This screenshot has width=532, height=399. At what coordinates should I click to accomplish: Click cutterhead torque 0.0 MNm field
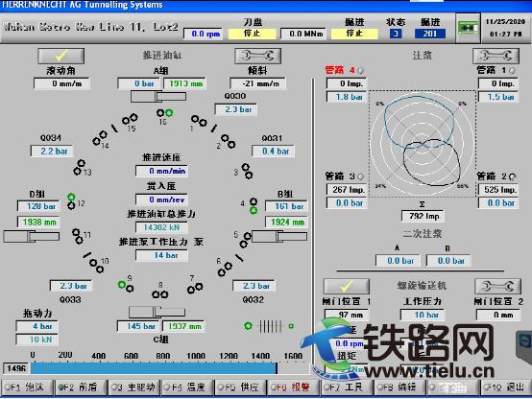pyautogui.click(x=303, y=34)
